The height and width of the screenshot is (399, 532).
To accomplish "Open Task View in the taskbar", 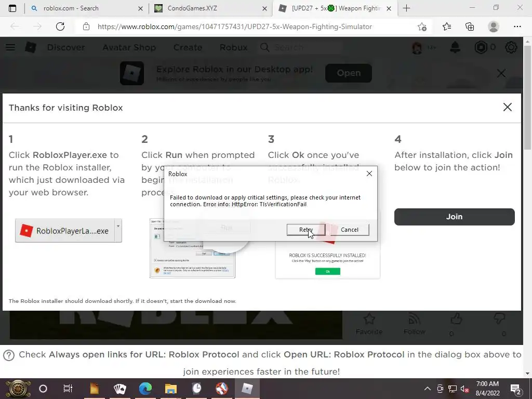I will [68, 389].
